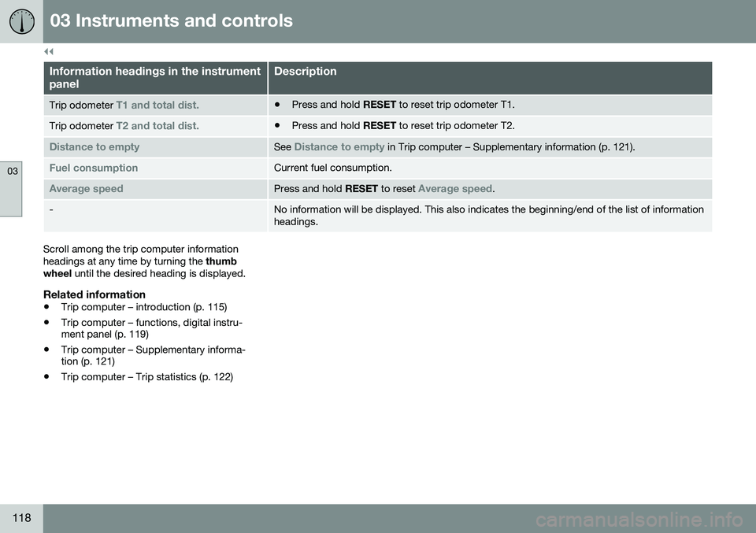This screenshot has width=756, height=533.
Task: Click the continuation double-arrow marker
Action: [x=49, y=51]
